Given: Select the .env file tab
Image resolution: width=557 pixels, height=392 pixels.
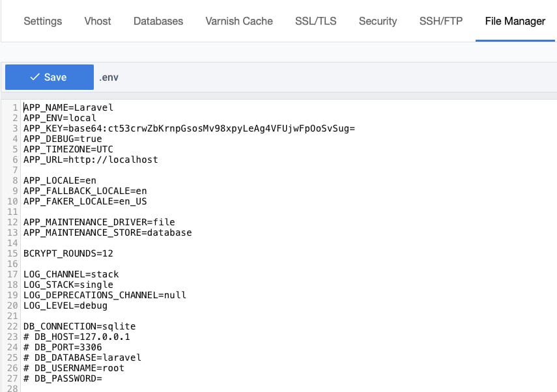Looking at the screenshot, I should coord(109,77).
